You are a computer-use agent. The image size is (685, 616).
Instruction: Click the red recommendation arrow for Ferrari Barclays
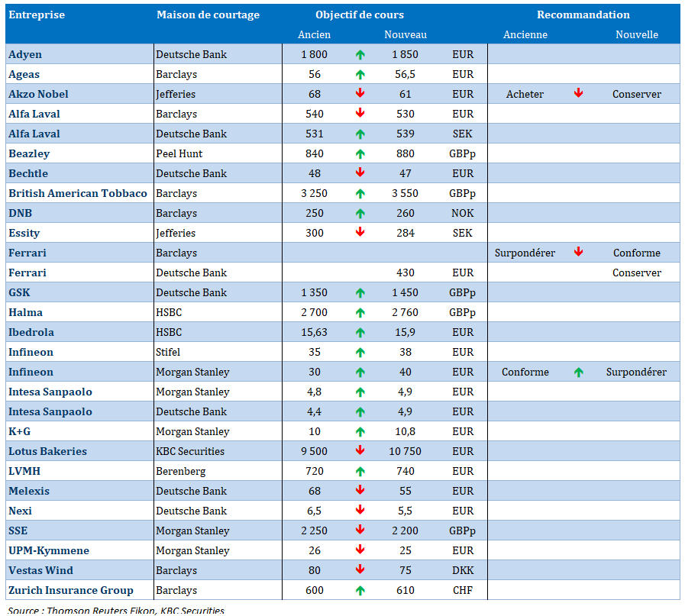point(578,252)
